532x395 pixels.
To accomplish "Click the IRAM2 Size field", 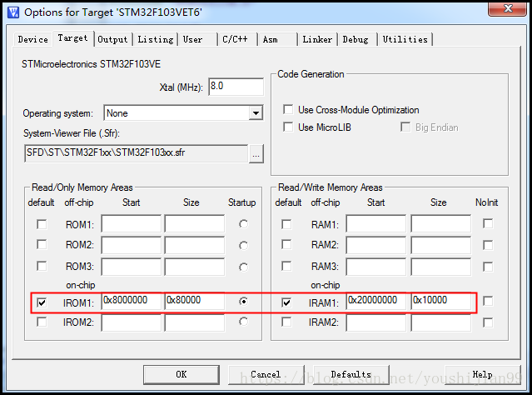I will [441, 322].
